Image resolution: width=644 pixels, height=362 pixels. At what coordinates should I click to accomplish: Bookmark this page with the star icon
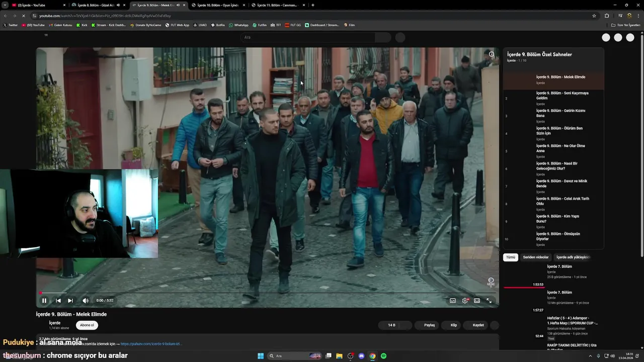(x=594, y=16)
